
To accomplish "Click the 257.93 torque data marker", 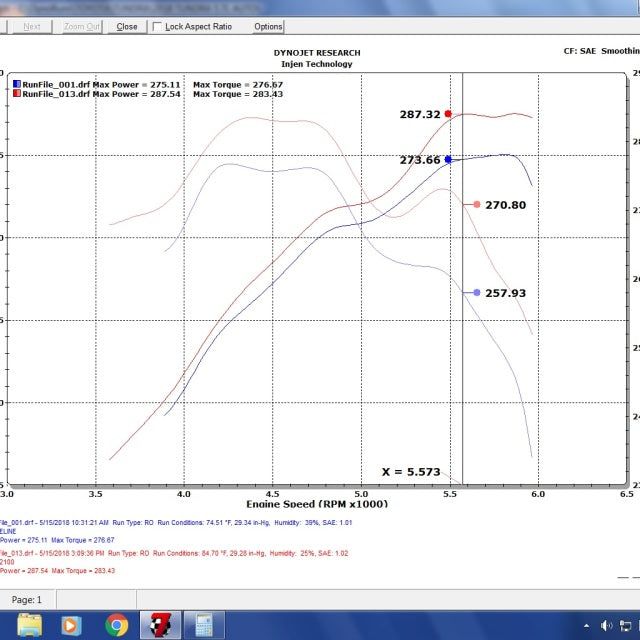I will pos(477,292).
